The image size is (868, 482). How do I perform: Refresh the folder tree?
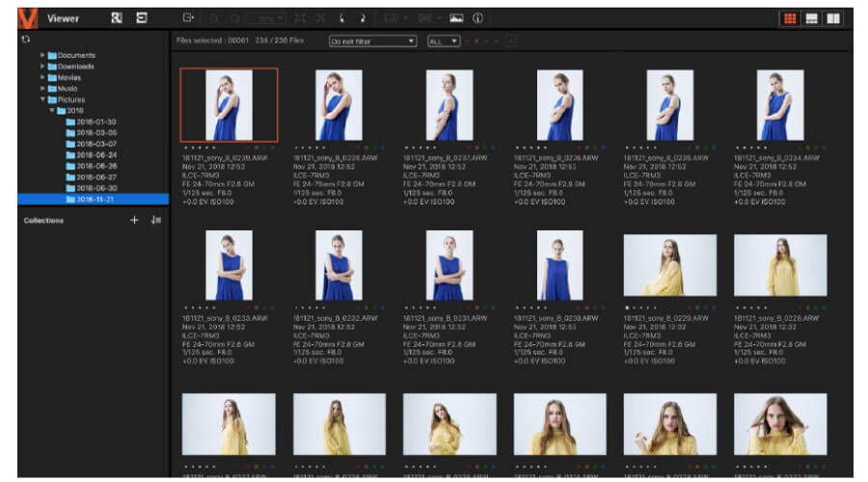[x=25, y=40]
